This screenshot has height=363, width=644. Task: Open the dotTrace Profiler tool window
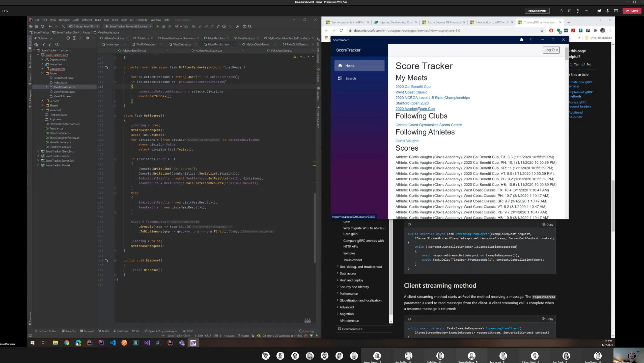47,331
